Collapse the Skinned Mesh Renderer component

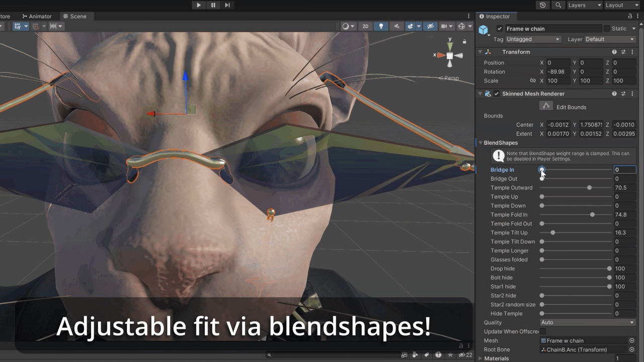tap(480, 94)
